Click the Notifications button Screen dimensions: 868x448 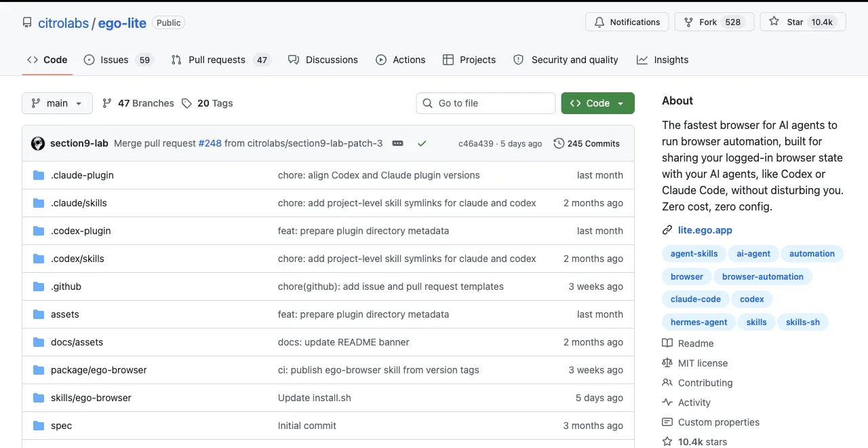click(x=627, y=22)
